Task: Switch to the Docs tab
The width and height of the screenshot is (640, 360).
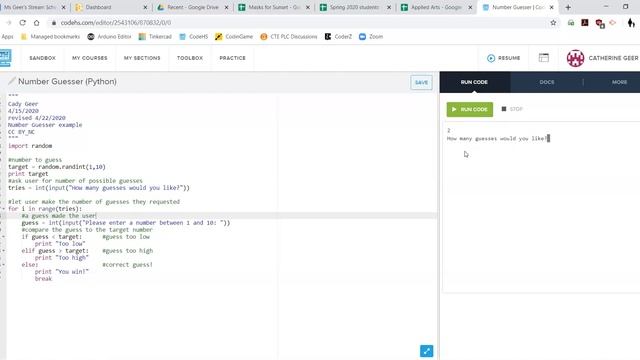Action: pyautogui.click(x=547, y=82)
